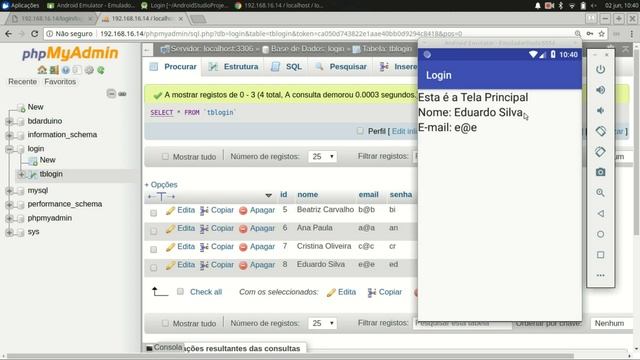
Task: Click phpMyAdmin panel collapse arrow left of Servidor
Action: tap(147, 49)
